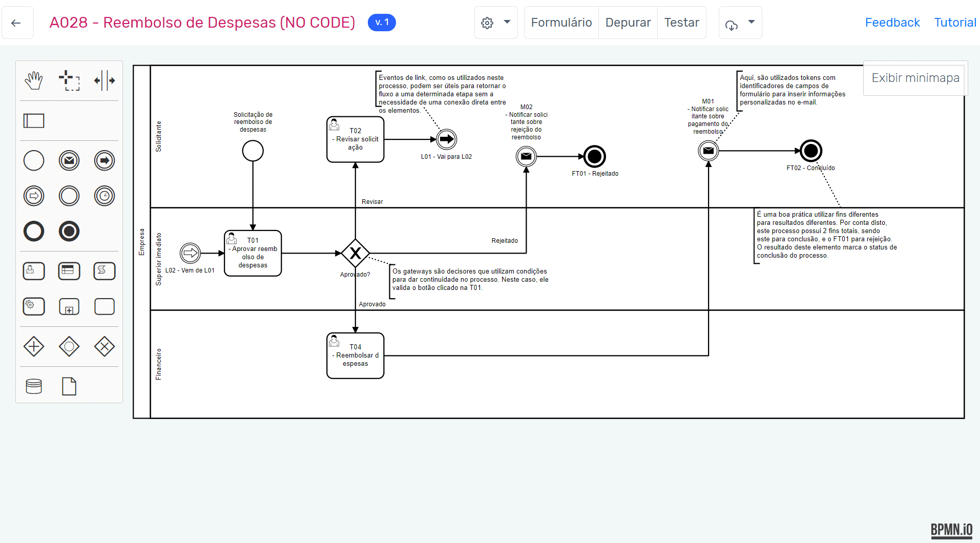
Task: Select the Space tool
Action: click(x=104, y=80)
